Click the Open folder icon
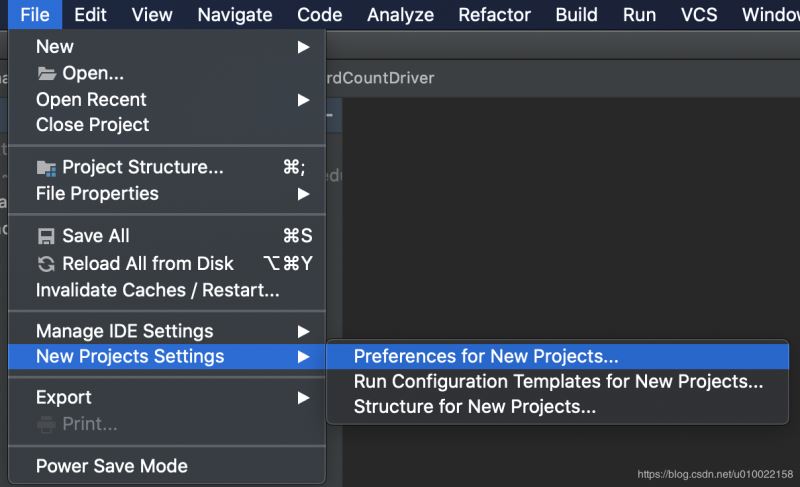The height and width of the screenshot is (487, 800). pos(46,73)
